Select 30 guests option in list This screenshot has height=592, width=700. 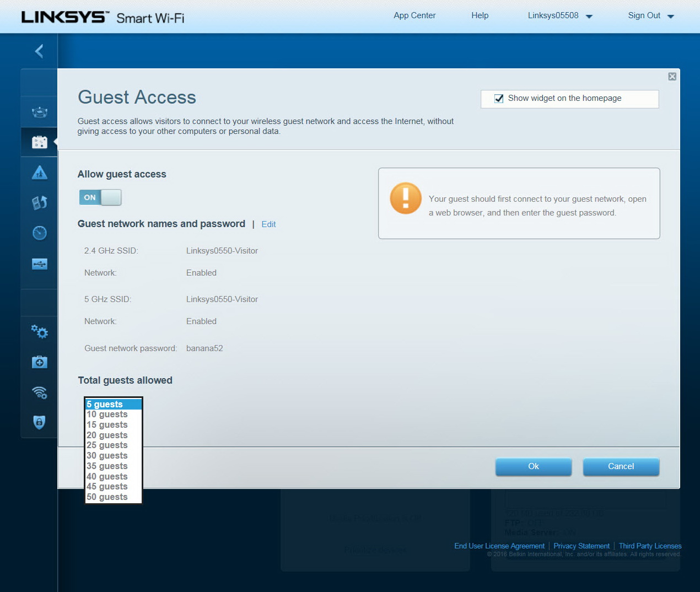coord(114,456)
